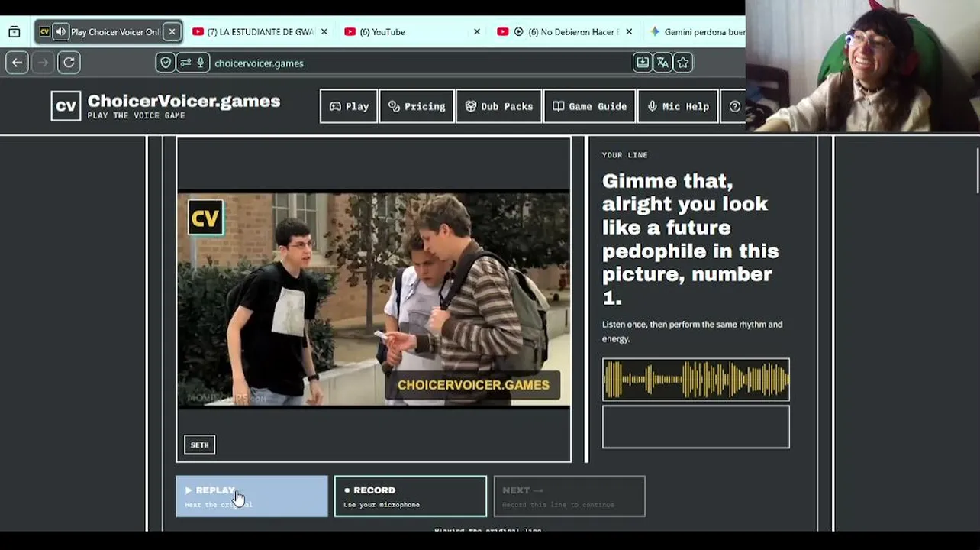Click the YOUR LINE label

(x=624, y=155)
